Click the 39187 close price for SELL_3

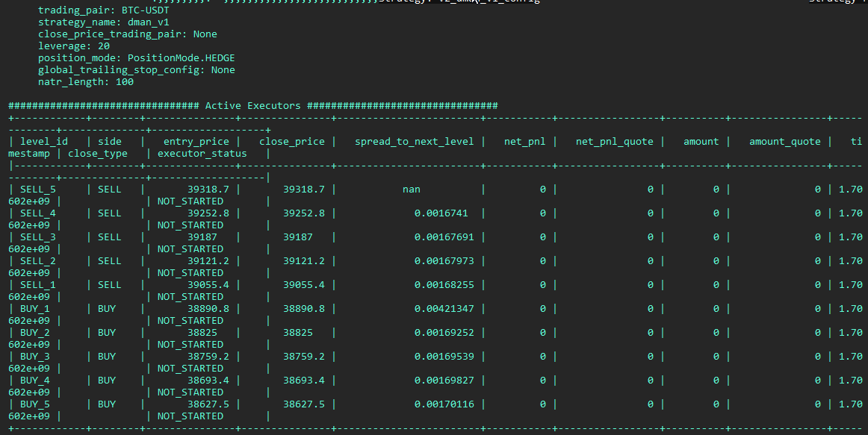(298, 237)
